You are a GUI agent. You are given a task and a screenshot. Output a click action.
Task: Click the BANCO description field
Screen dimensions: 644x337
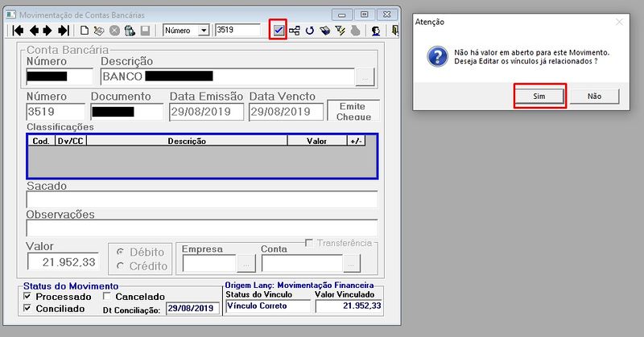coord(228,76)
